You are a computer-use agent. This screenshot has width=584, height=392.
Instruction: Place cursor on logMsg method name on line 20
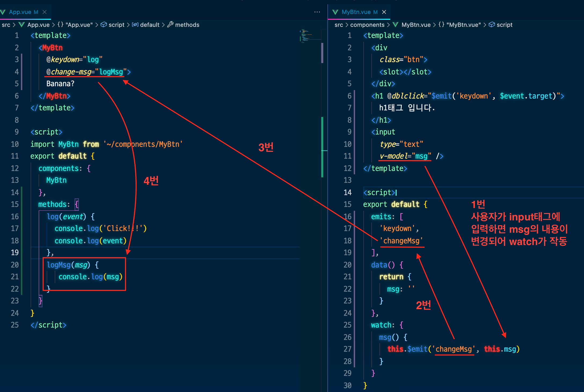tap(59, 265)
